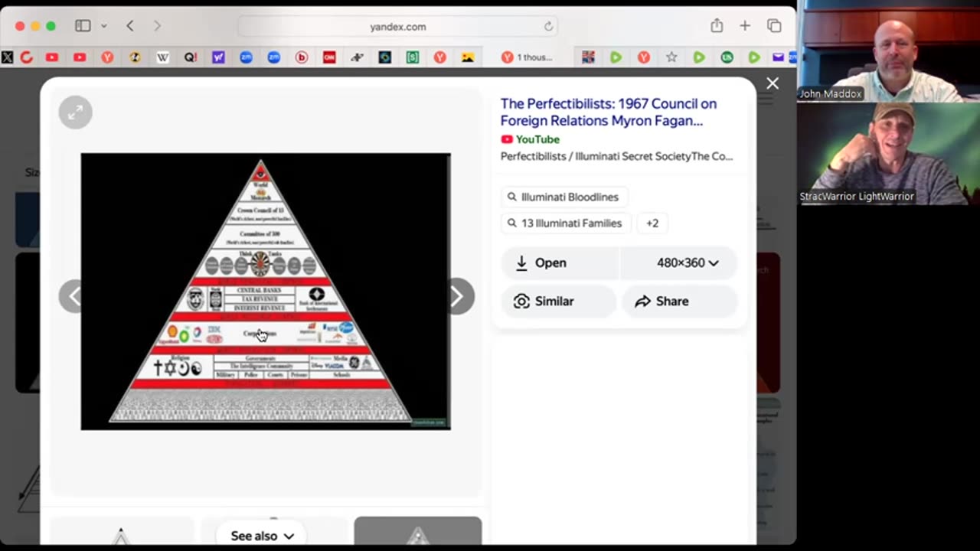Open the Perfectibilists 1967 Council title link
Image resolution: width=980 pixels, height=551 pixels.
(x=609, y=112)
